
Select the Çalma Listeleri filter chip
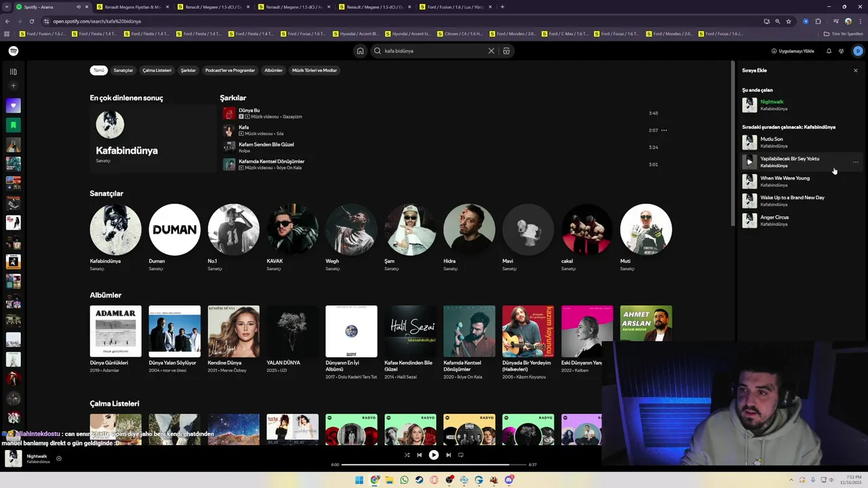point(157,70)
